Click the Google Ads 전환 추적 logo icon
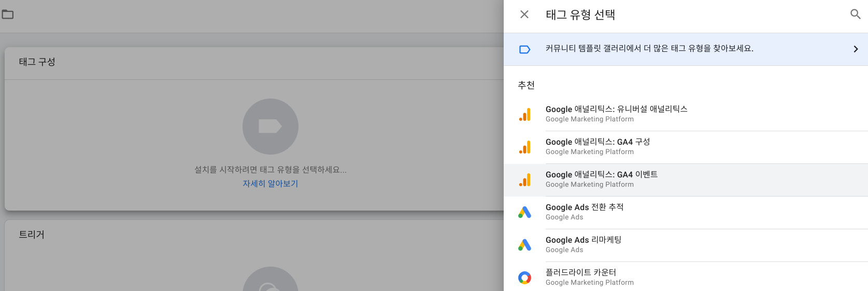Viewport: 868px width, 291px height. tap(524, 212)
